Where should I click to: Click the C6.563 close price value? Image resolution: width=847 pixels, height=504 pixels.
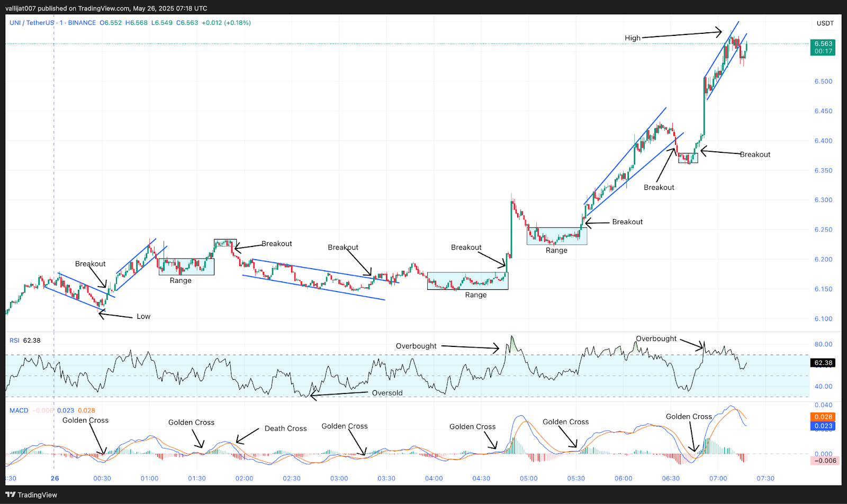(x=187, y=23)
